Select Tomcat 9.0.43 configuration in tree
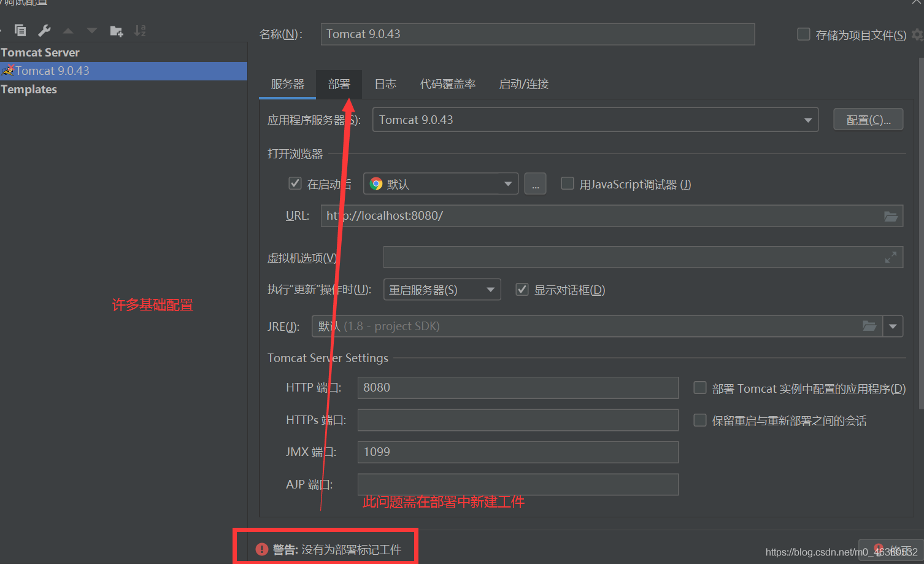 point(123,71)
